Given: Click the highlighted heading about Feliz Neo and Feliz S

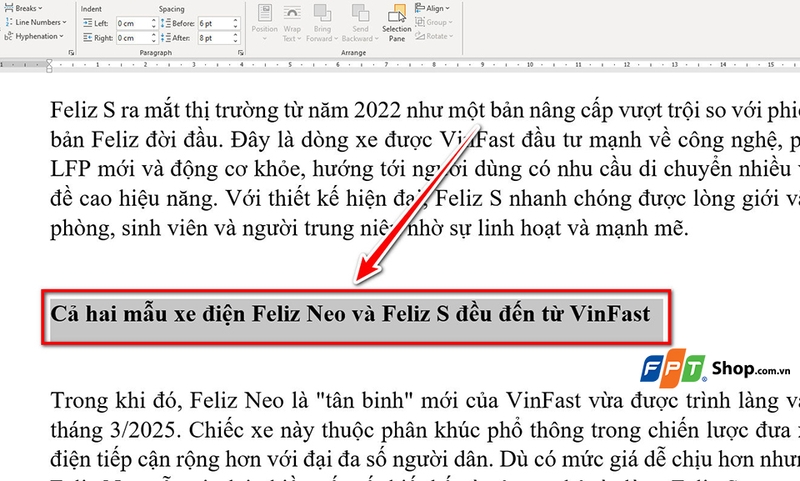Looking at the screenshot, I should click(x=350, y=314).
